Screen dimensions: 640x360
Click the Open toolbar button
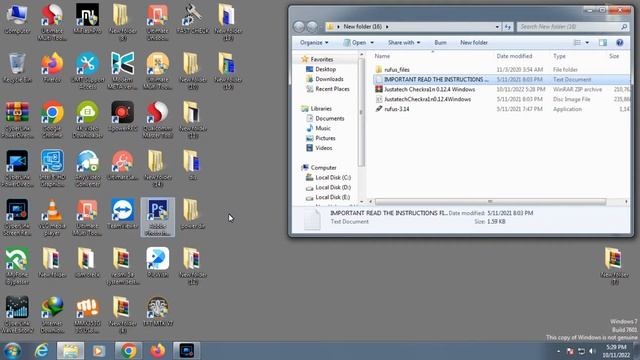click(x=355, y=42)
